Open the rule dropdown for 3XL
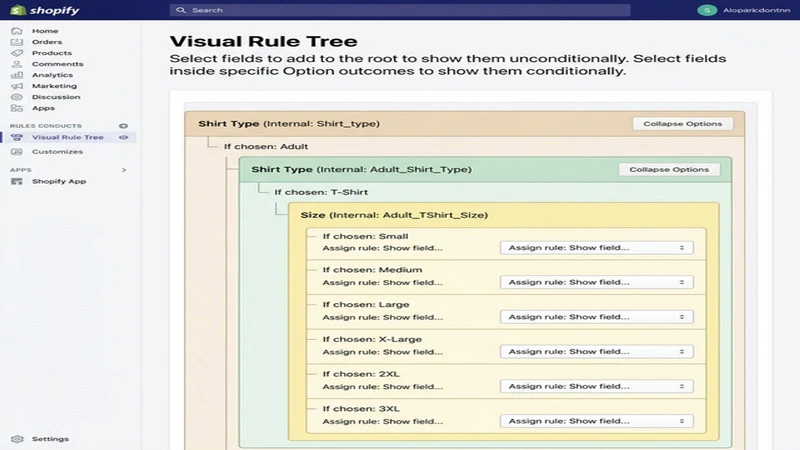800x450 pixels. click(596, 421)
